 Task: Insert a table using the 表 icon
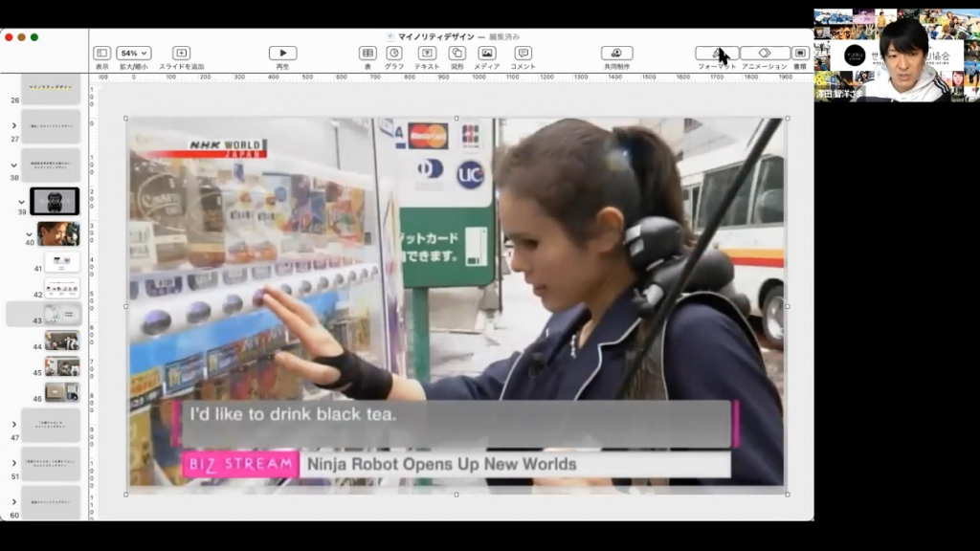[367, 54]
